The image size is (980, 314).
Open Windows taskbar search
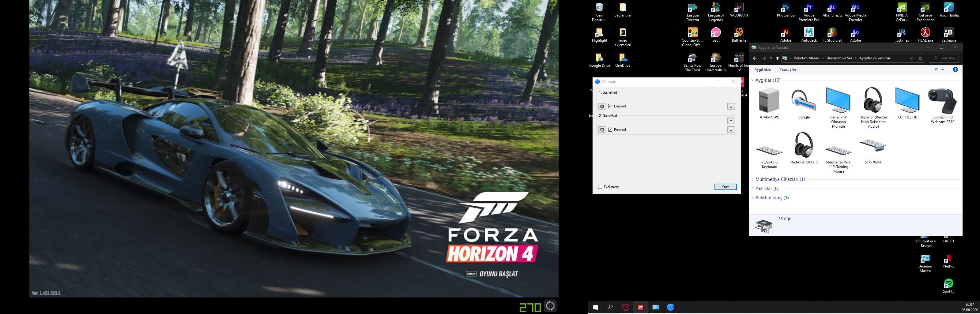click(610, 307)
